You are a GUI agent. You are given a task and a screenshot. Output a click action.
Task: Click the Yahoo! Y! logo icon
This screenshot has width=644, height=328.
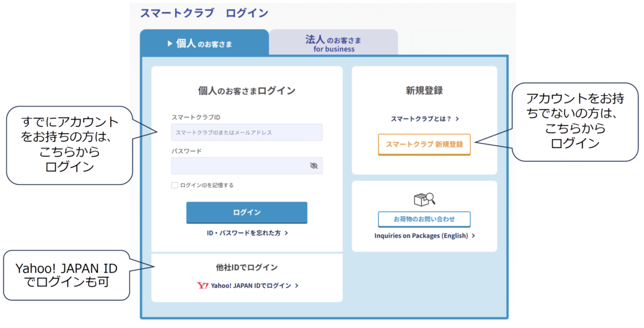tap(202, 285)
